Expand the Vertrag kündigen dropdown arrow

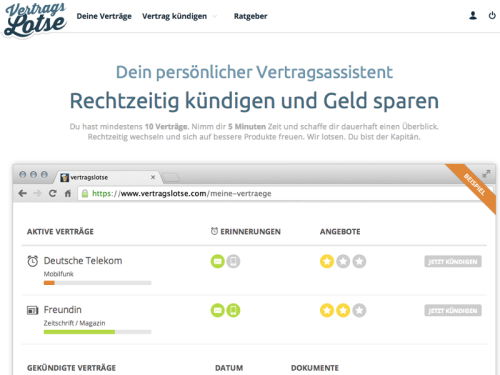point(215,16)
